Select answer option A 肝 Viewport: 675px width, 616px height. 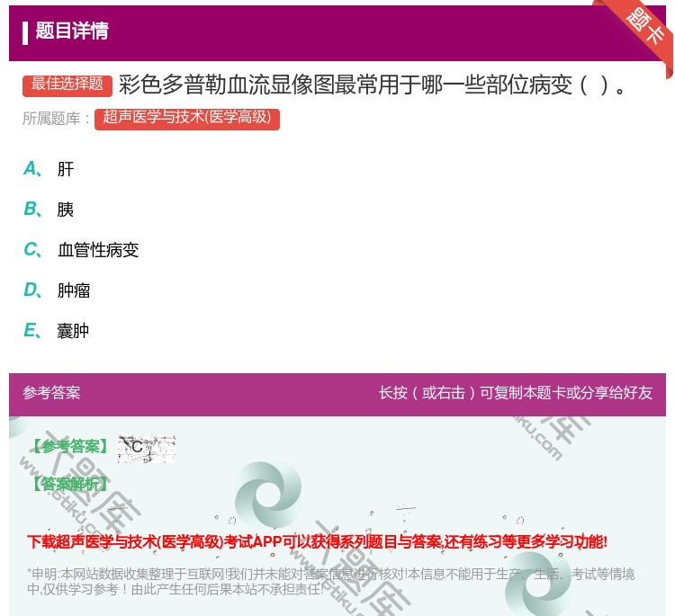pos(49,169)
